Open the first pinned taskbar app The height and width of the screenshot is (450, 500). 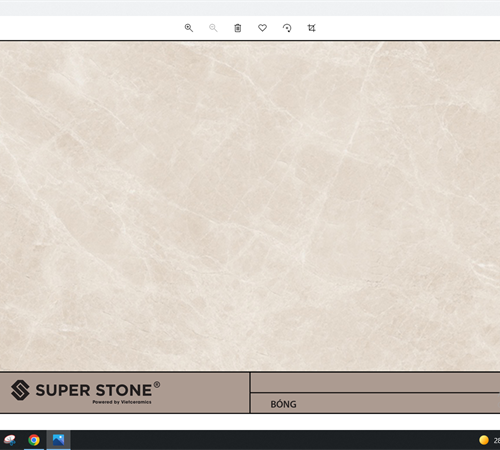point(10,440)
